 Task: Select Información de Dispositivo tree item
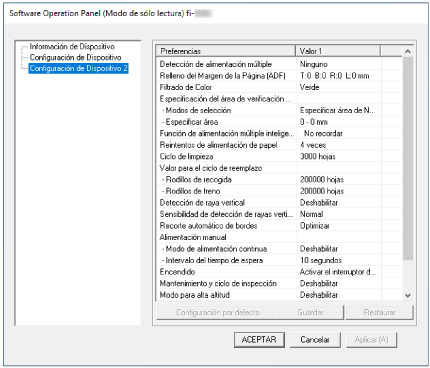tap(72, 46)
